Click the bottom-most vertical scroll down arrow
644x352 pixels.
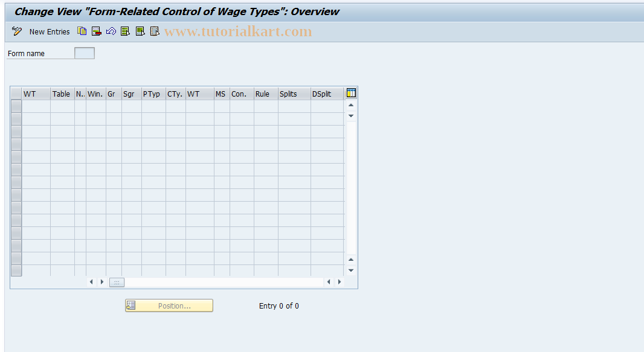pos(351,270)
